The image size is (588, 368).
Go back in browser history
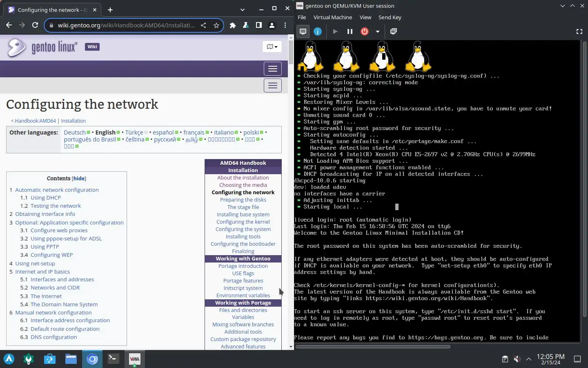9,25
